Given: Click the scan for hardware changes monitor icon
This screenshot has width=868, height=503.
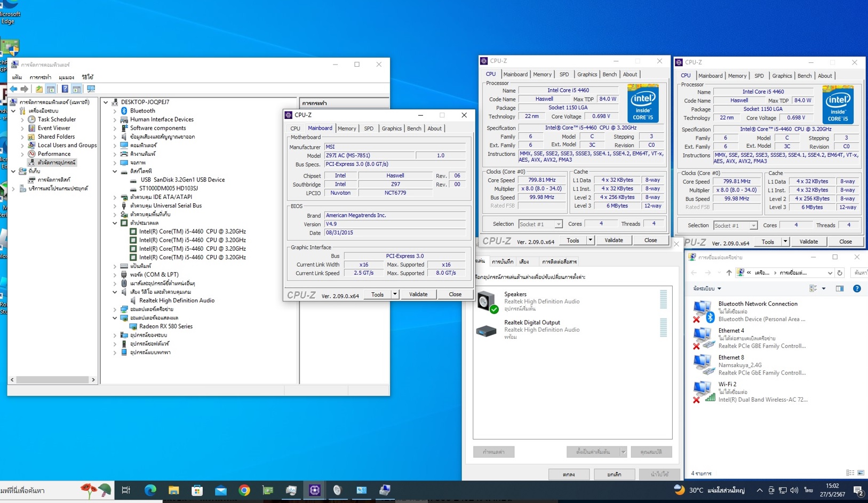Looking at the screenshot, I should pos(91,89).
